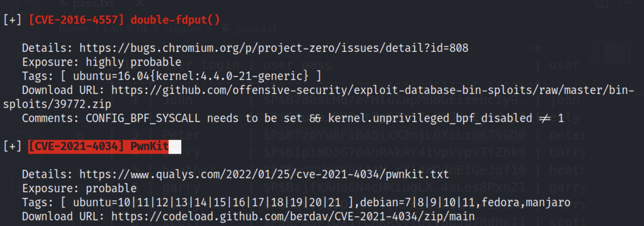Click the ubuntu=16.04 kernel tags line
The width and height of the screenshot is (644, 226).
coord(171,76)
